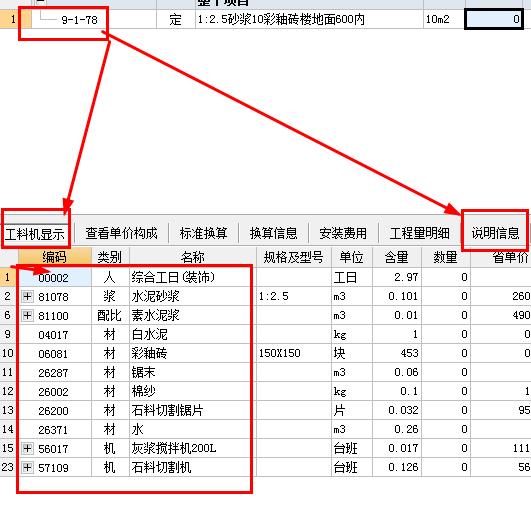Click the 浆 category cell

point(110,297)
